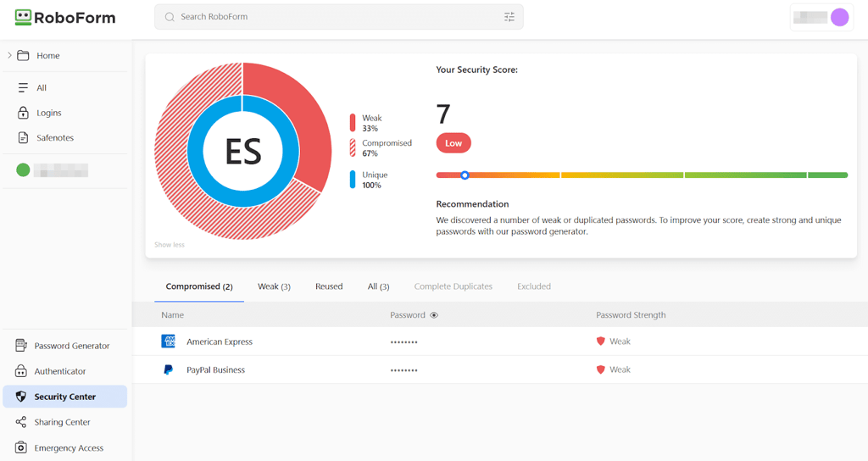Click the American Express logo icon
The image size is (868, 461).
point(169,342)
